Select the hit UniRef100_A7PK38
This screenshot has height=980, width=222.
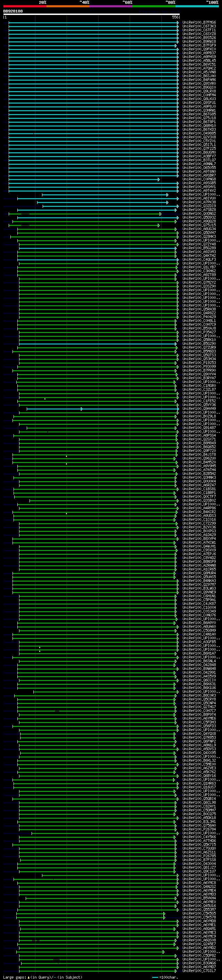199,202
